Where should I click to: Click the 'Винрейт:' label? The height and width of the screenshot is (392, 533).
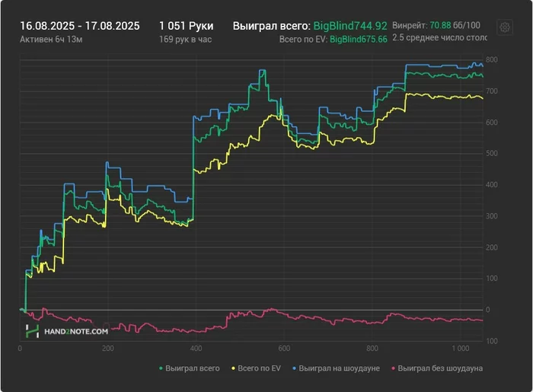tap(410, 25)
